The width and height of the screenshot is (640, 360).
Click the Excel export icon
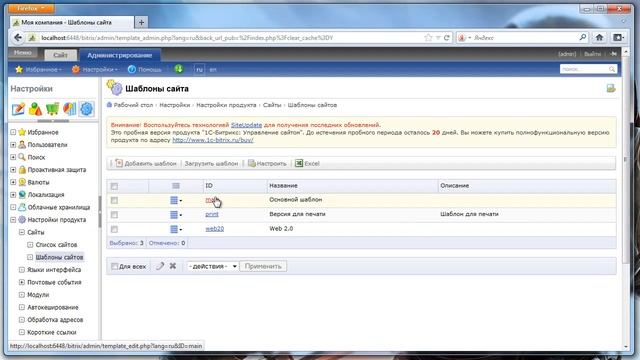(x=299, y=163)
